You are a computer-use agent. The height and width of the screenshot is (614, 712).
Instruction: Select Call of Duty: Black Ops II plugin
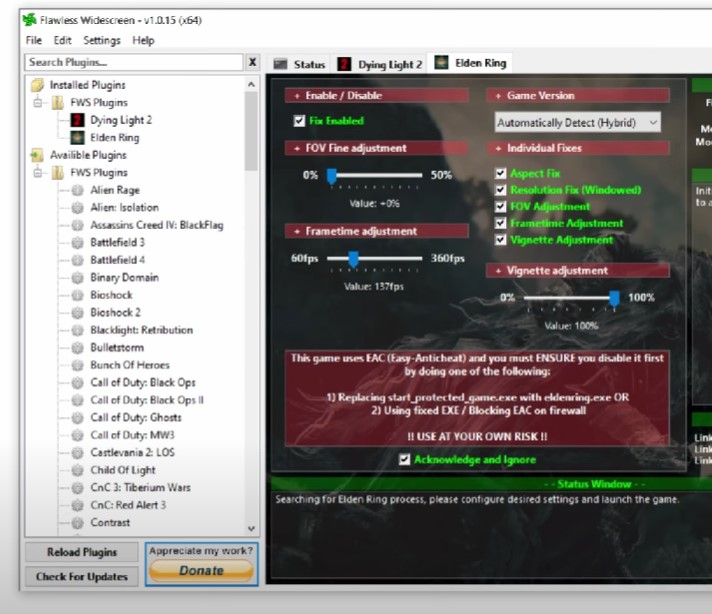coord(147,400)
